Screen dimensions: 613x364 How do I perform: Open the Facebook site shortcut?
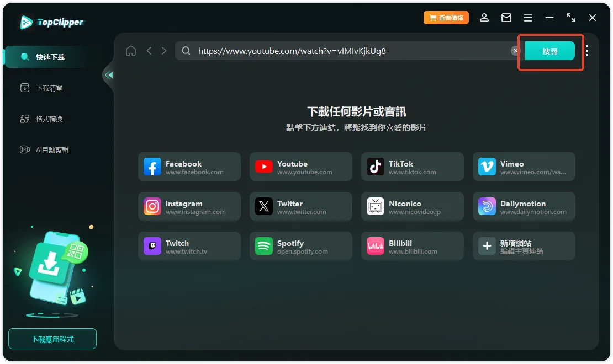[x=189, y=167]
